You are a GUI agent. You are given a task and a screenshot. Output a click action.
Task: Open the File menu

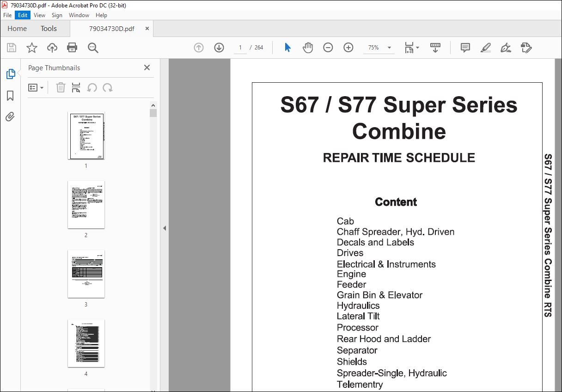tap(7, 15)
